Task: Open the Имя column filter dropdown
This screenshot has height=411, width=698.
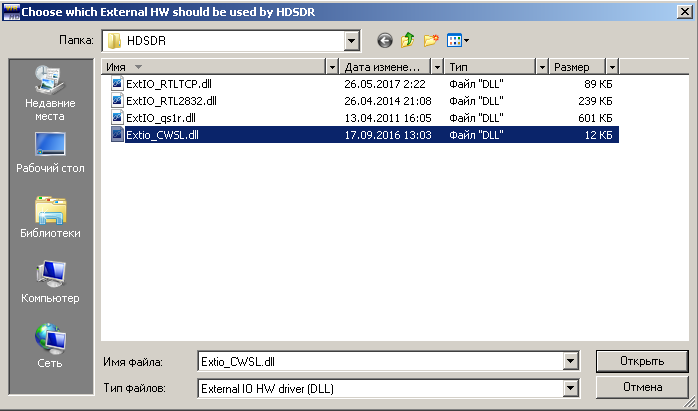Action: click(x=332, y=67)
